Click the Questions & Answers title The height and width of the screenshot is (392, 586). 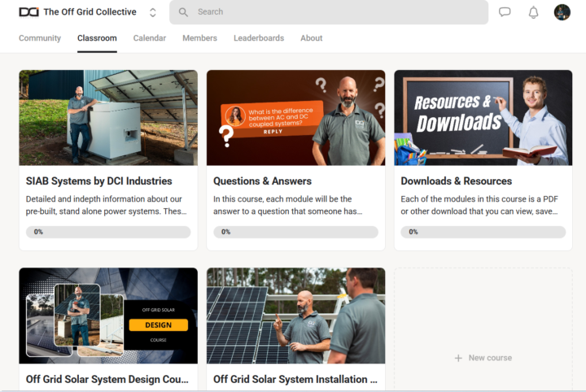click(x=262, y=181)
